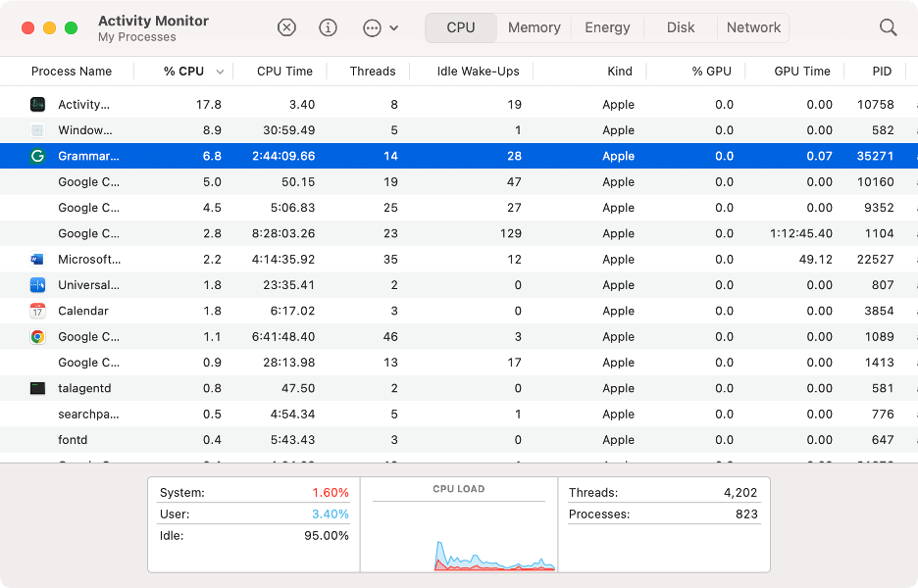Sort processes by the Threads column
The width and height of the screenshot is (918, 588).
[x=373, y=71]
